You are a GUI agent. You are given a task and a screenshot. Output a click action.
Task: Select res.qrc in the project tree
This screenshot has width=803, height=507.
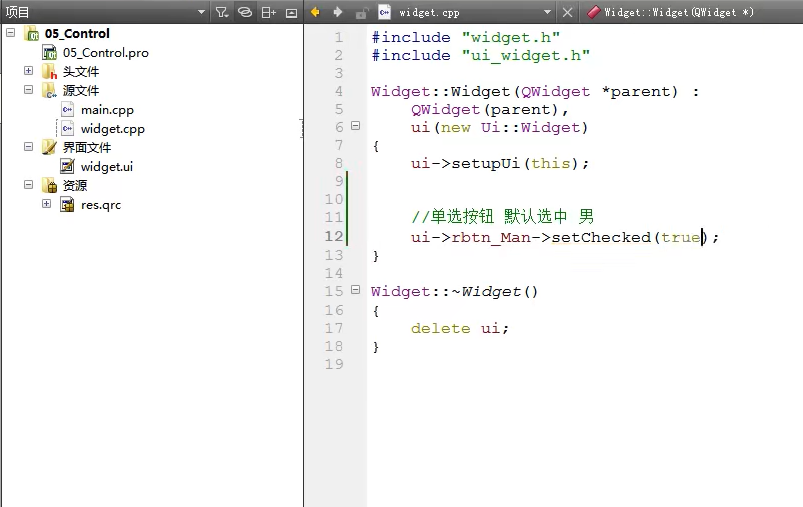tap(101, 205)
